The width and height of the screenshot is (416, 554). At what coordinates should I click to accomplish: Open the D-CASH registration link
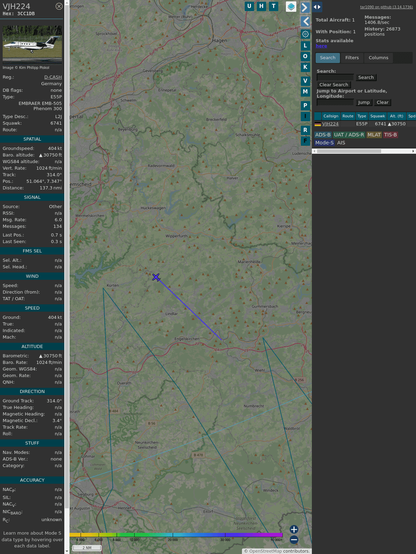coord(53,77)
